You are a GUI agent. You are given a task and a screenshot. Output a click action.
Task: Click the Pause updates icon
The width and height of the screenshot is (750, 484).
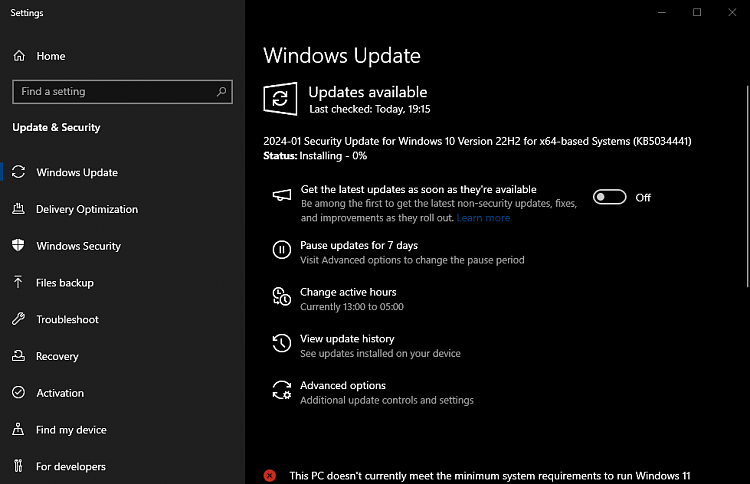tap(282, 250)
